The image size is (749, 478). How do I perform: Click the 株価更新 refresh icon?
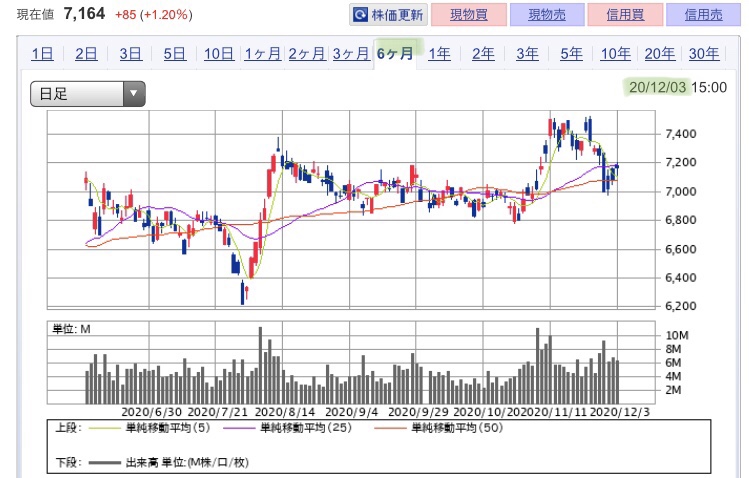click(x=360, y=15)
